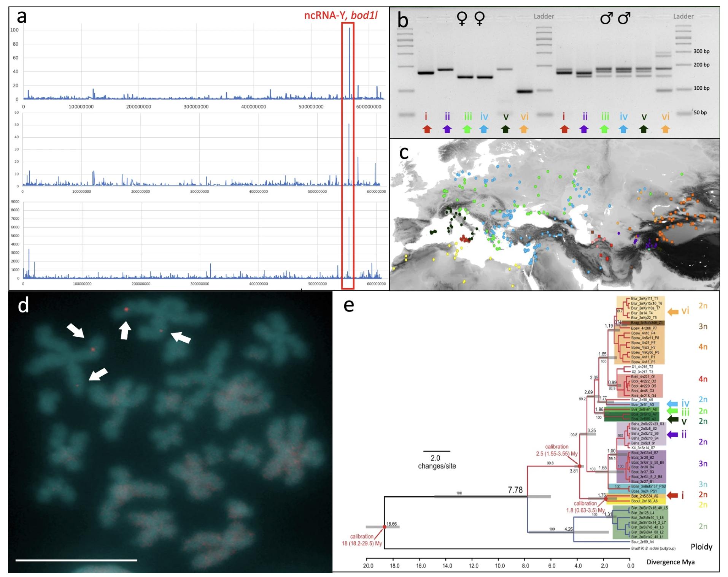Select the 7.78 node age on the tree

click(515, 490)
